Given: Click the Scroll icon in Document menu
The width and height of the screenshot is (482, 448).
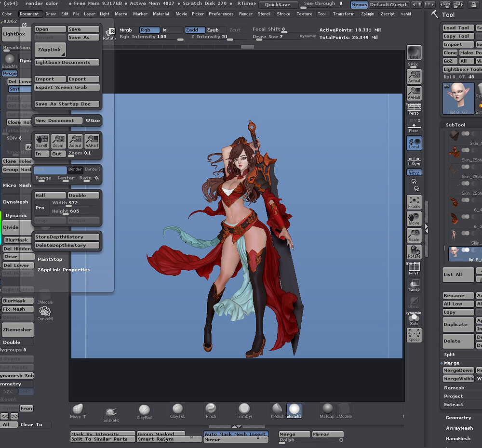Looking at the screenshot, I should coord(41,141).
